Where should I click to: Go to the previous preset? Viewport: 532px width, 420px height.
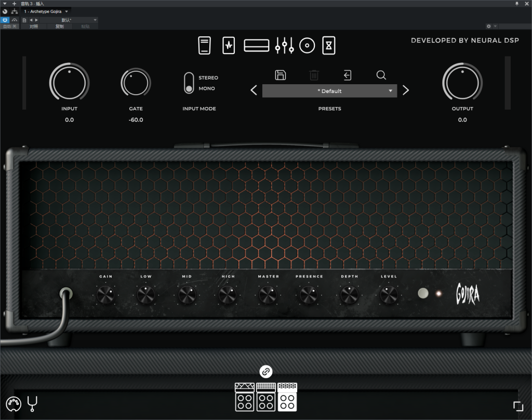point(254,90)
